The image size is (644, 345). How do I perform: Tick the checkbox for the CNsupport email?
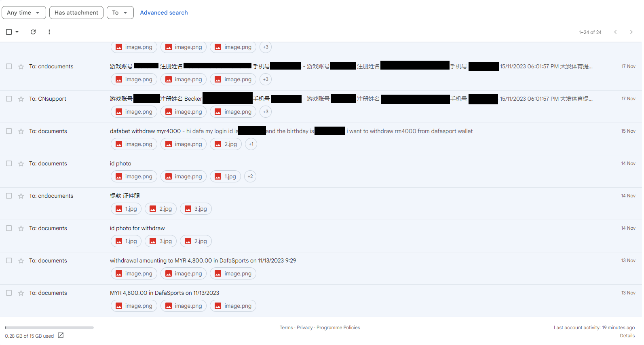click(9, 99)
